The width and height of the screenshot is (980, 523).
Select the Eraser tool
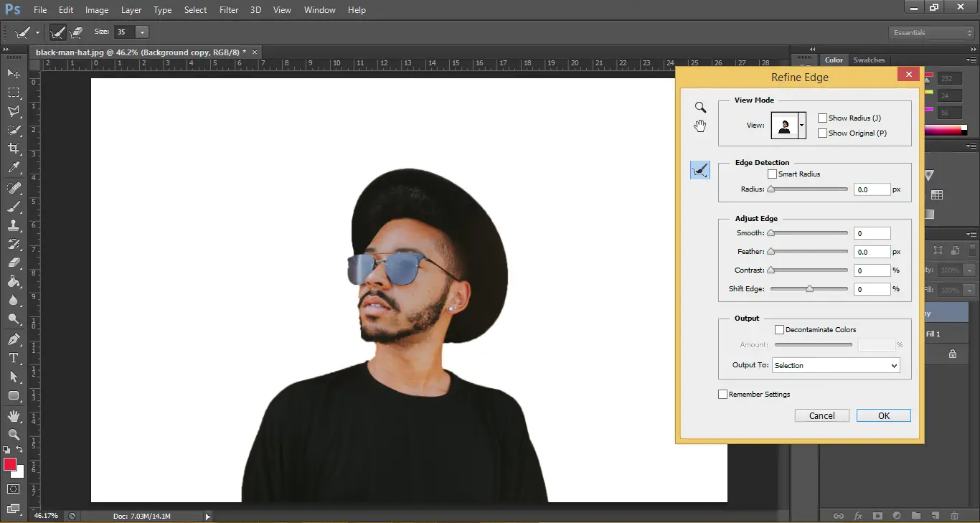[x=14, y=263]
